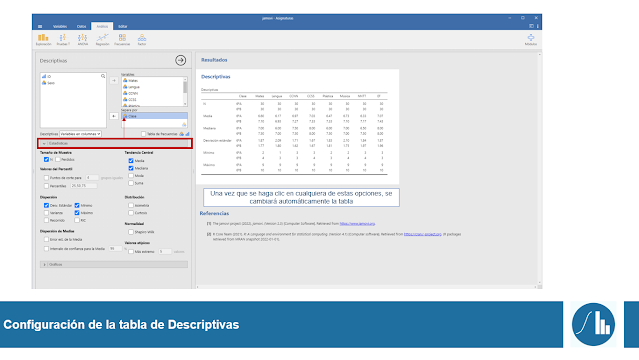Screen dimensions: 639x360
Task: Enable the Curtosis checkbox
Action: (131, 213)
